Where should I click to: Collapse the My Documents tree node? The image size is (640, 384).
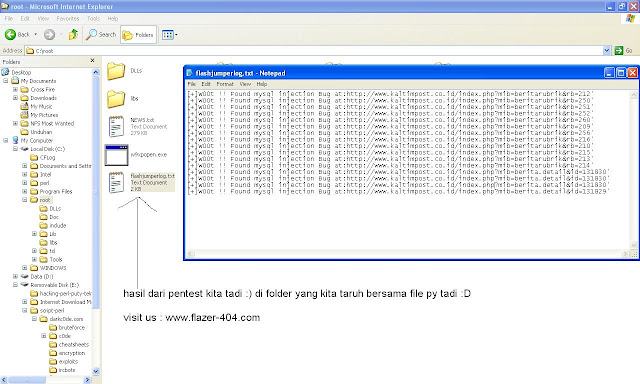click(6, 81)
